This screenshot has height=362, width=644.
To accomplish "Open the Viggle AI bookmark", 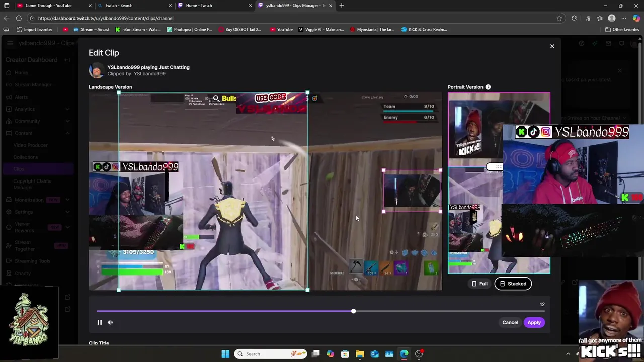I will click(x=321, y=29).
